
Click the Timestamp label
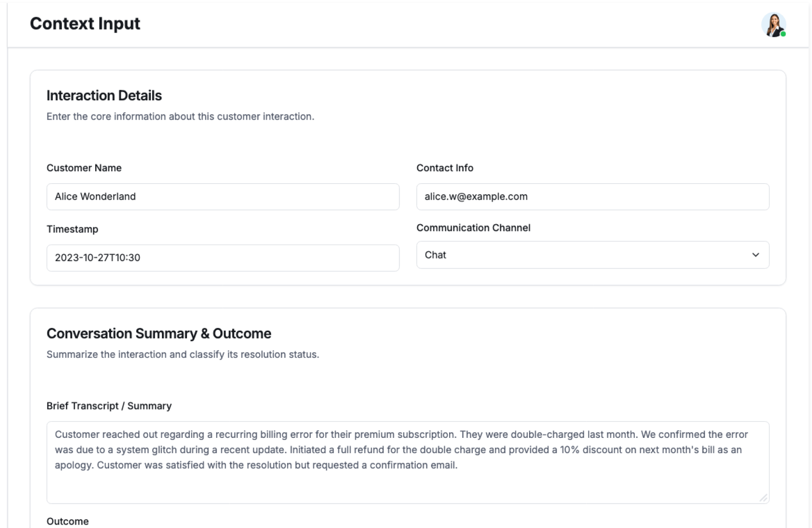point(72,229)
